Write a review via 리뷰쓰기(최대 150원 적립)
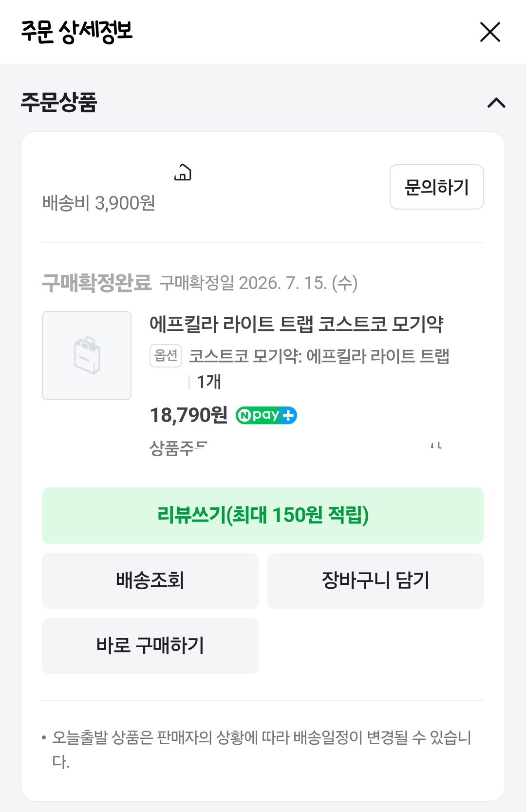This screenshot has height=812, width=526. (x=263, y=515)
